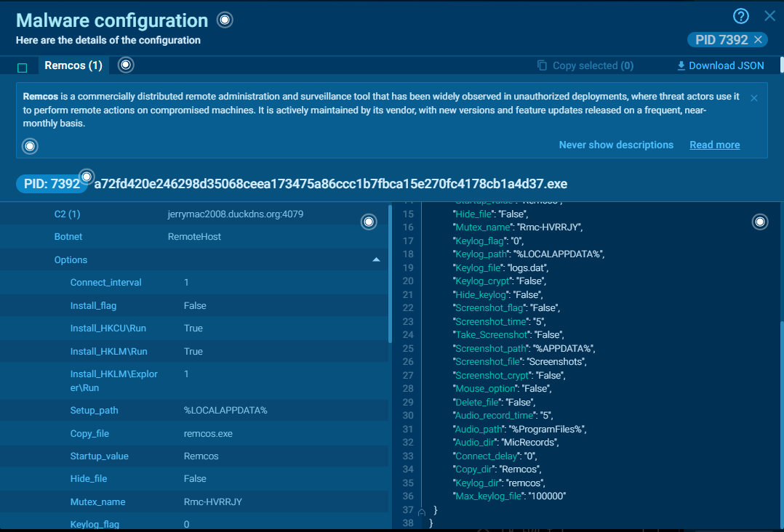Click the PID: 7392 badge

[x=52, y=184]
